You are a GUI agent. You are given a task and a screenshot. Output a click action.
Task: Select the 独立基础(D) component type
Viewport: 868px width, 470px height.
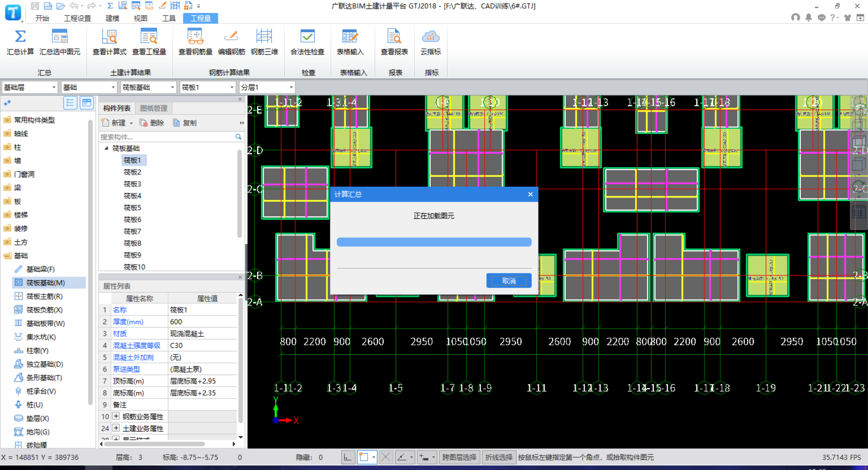click(44, 364)
